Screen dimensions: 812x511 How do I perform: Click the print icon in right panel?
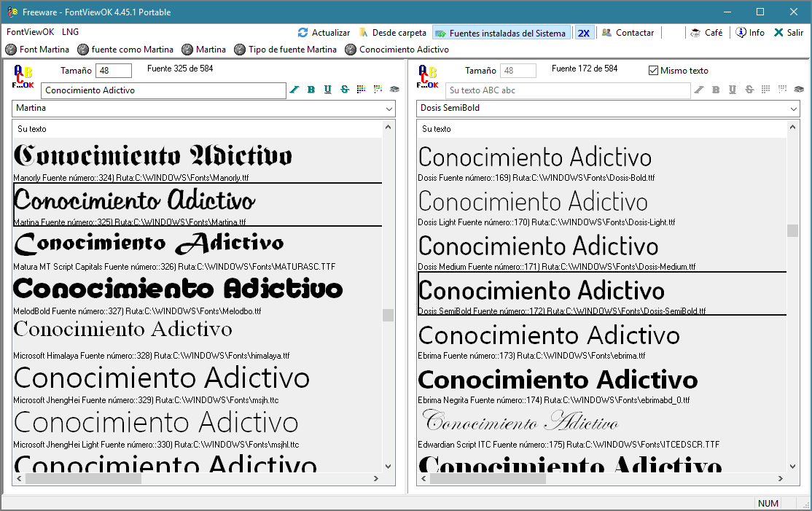point(799,89)
